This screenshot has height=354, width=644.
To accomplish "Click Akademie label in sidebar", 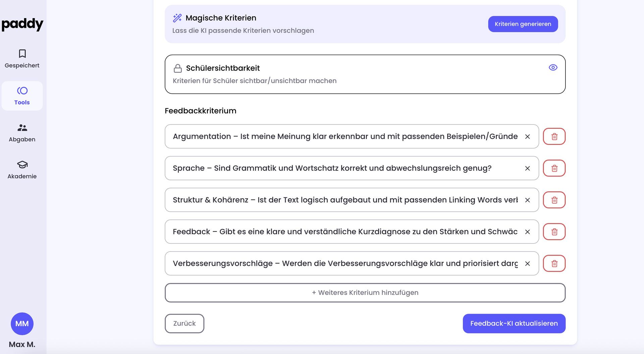I will click(22, 176).
